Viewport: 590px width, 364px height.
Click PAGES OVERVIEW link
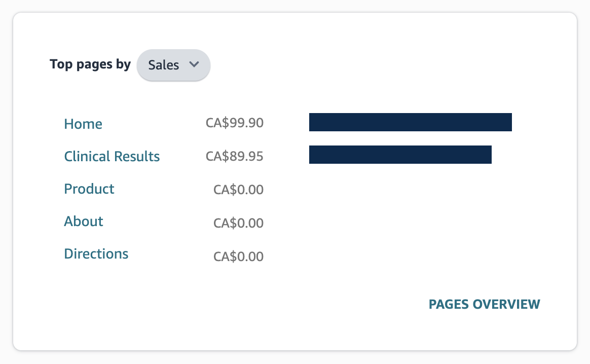point(484,304)
